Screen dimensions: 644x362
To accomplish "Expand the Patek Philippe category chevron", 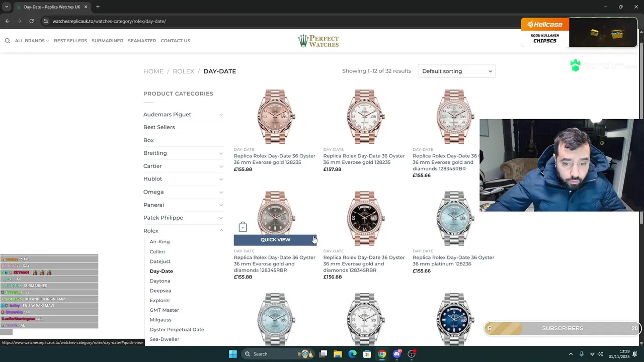I will point(221,218).
